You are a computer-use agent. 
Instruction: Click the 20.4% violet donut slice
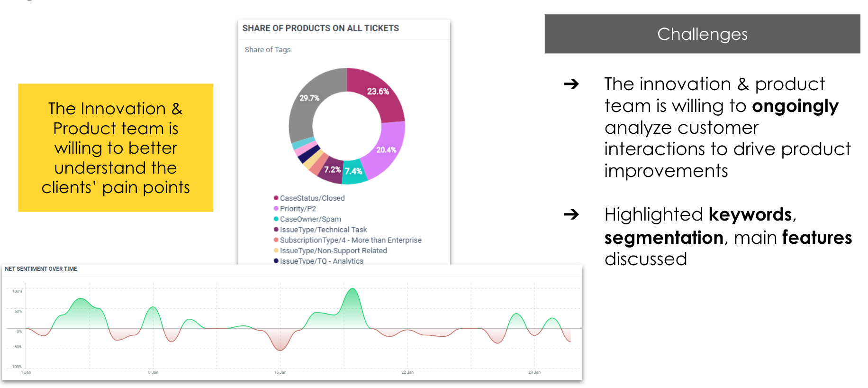pyautogui.click(x=386, y=150)
